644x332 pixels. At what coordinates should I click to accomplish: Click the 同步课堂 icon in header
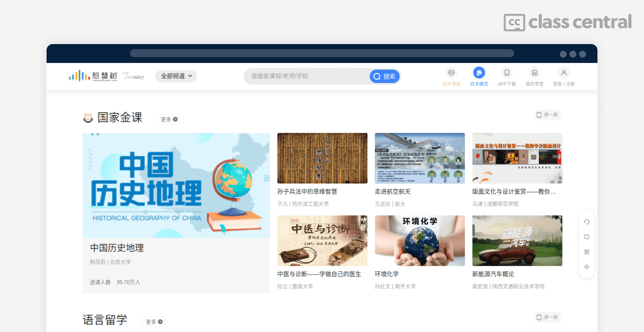[x=451, y=73]
